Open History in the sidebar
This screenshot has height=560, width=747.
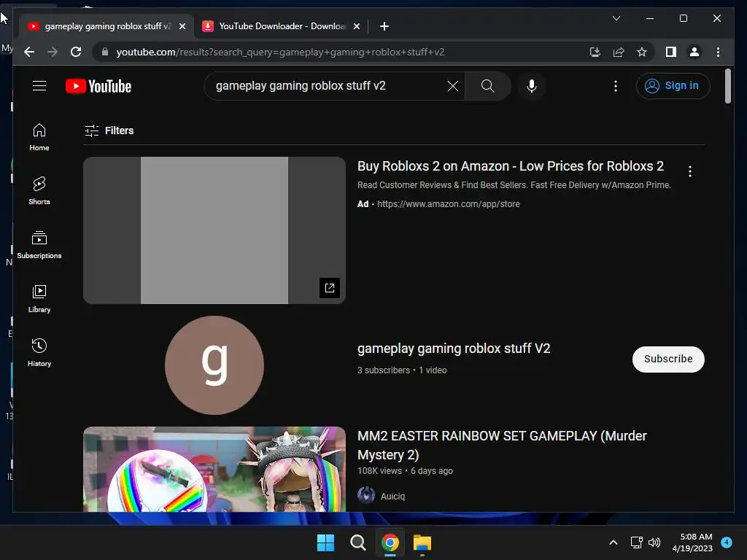(39, 352)
